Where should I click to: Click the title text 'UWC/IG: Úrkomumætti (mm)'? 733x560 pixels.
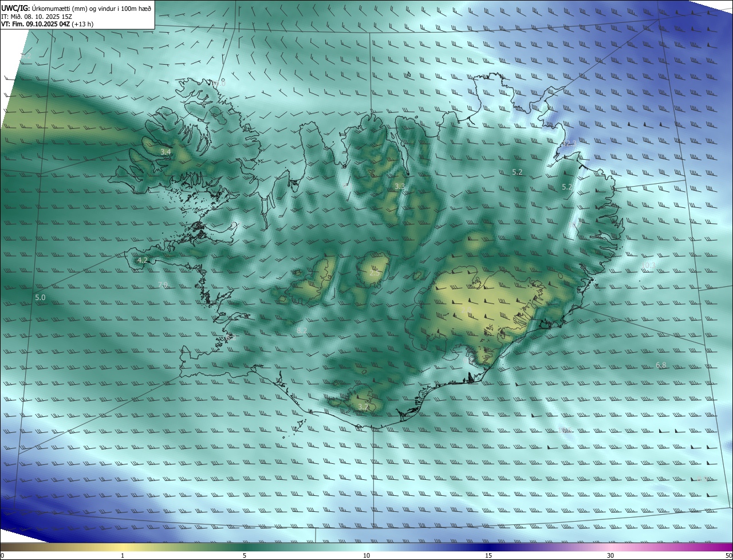coord(45,7)
